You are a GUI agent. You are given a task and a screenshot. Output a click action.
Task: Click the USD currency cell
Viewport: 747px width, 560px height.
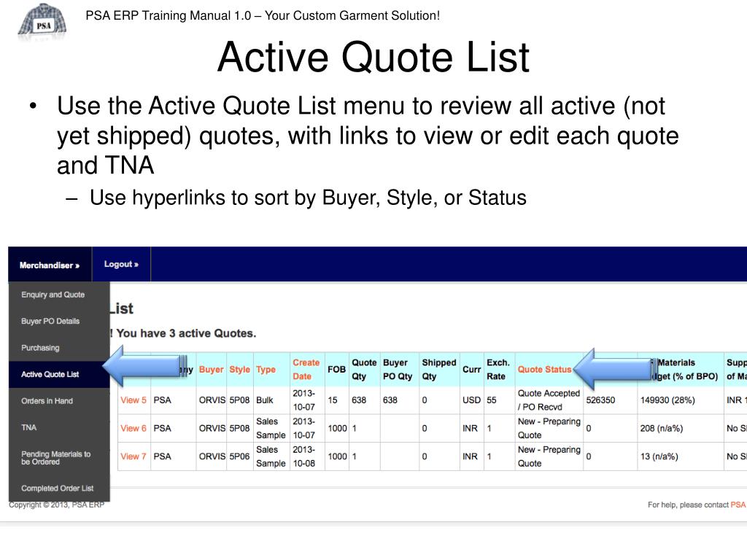pyautogui.click(x=472, y=400)
